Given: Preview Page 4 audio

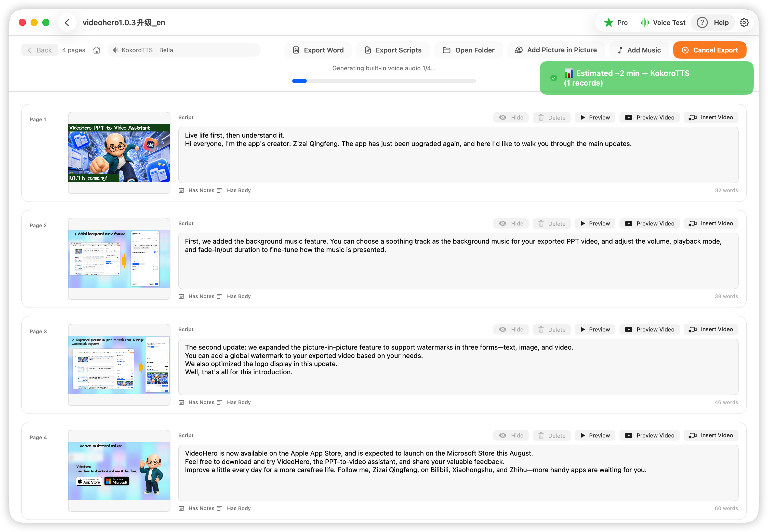Looking at the screenshot, I should click(x=595, y=435).
